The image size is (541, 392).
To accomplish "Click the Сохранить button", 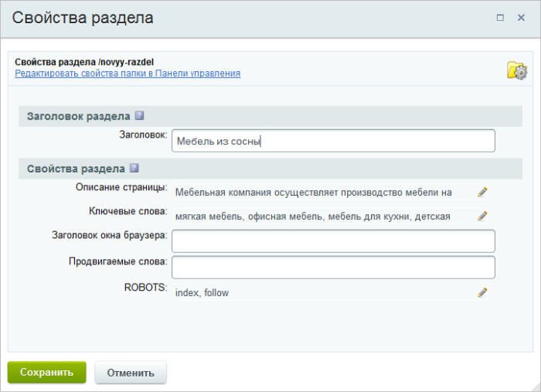I will click(x=47, y=373).
